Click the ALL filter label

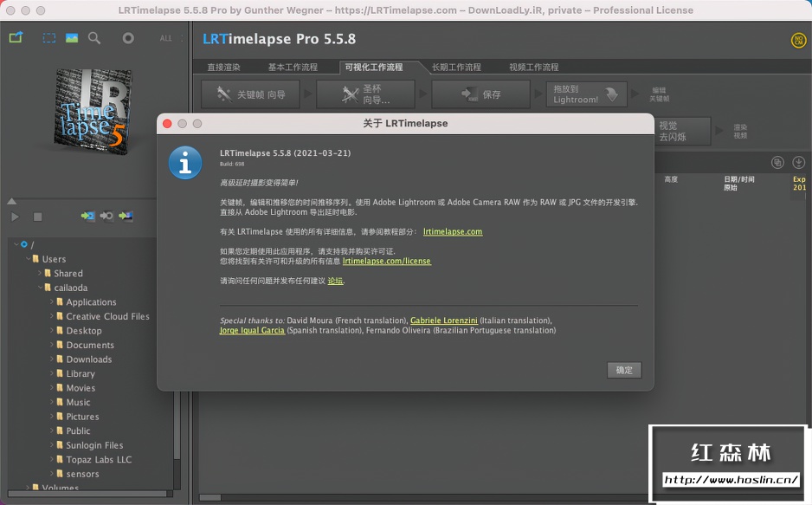pos(165,38)
